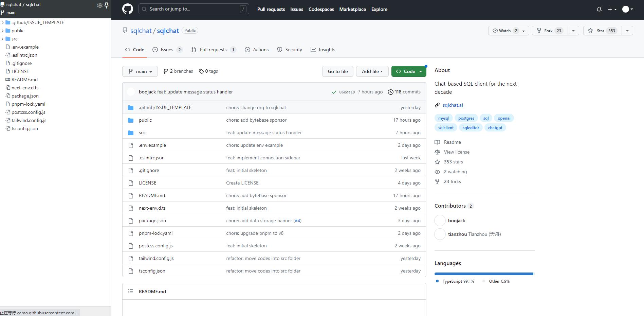Open Explore in top navigation

(379, 9)
